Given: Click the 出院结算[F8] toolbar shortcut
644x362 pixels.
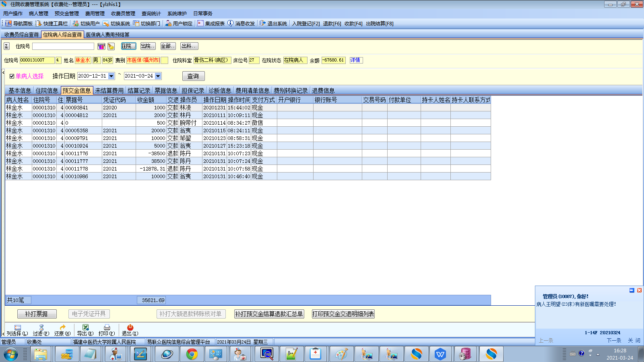Looking at the screenshot, I should tap(380, 24).
